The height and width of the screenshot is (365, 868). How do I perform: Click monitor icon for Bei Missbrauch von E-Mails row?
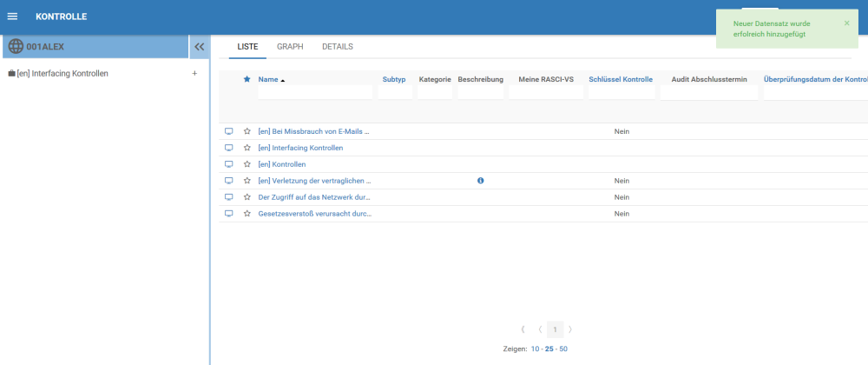click(x=228, y=131)
